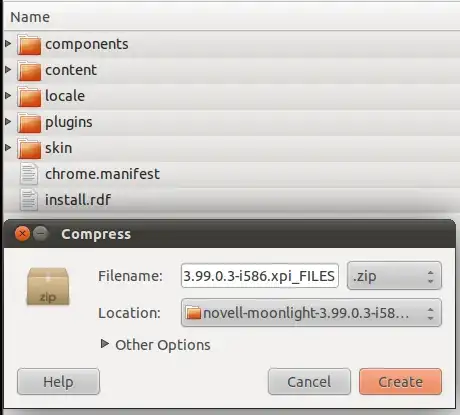Image resolution: width=460 pixels, height=415 pixels.
Task: Close the Compress dialog window
Action: [22, 234]
